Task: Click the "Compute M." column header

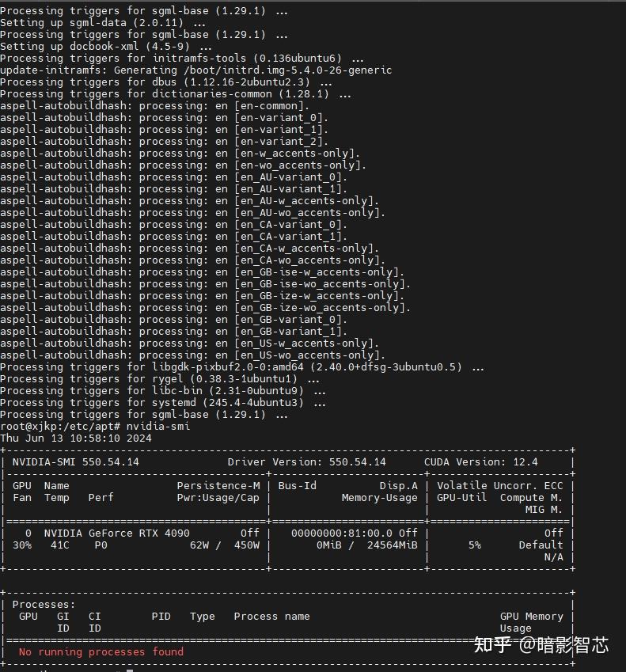Action: [531, 498]
